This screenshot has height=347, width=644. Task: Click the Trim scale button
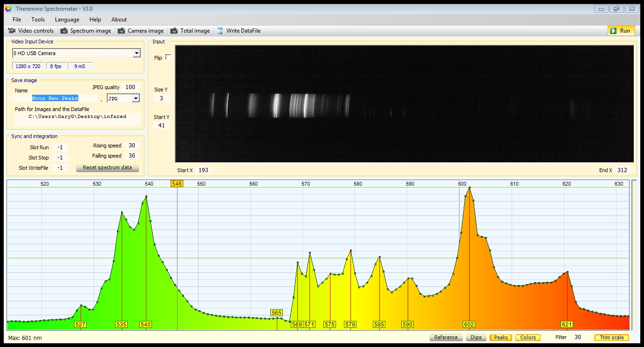pyautogui.click(x=611, y=337)
